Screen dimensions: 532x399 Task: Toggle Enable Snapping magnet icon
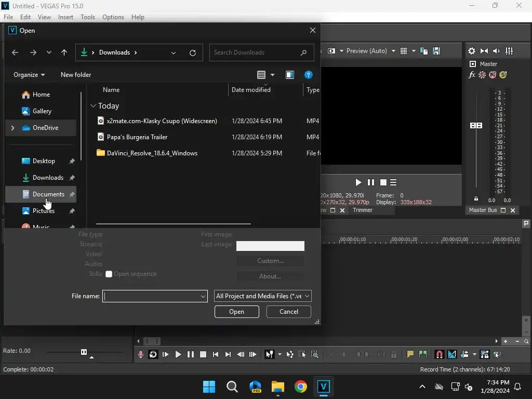point(439,354)
